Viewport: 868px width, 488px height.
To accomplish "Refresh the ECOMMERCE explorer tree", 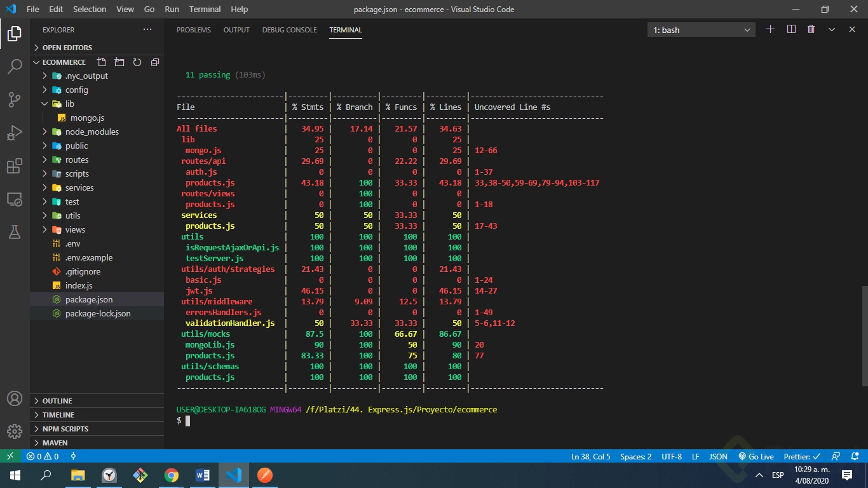I will [137, 62].
